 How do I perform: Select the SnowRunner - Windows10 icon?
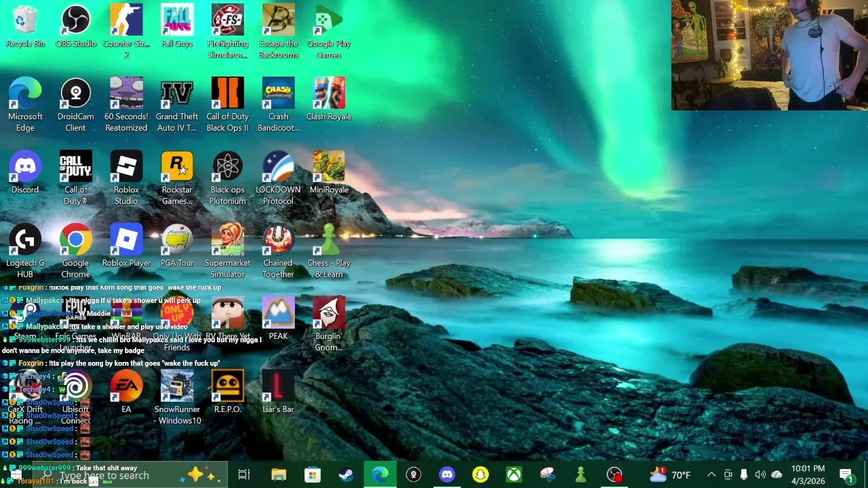coord(177,398)
